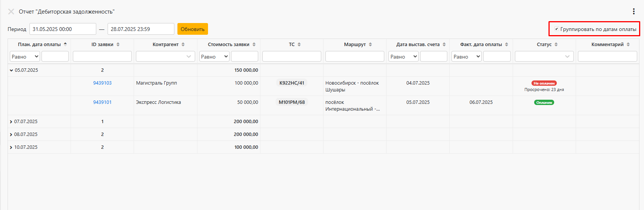This screenshot has height=210, width=644.
Task: Click the period start date field
Action: (63, 29)
